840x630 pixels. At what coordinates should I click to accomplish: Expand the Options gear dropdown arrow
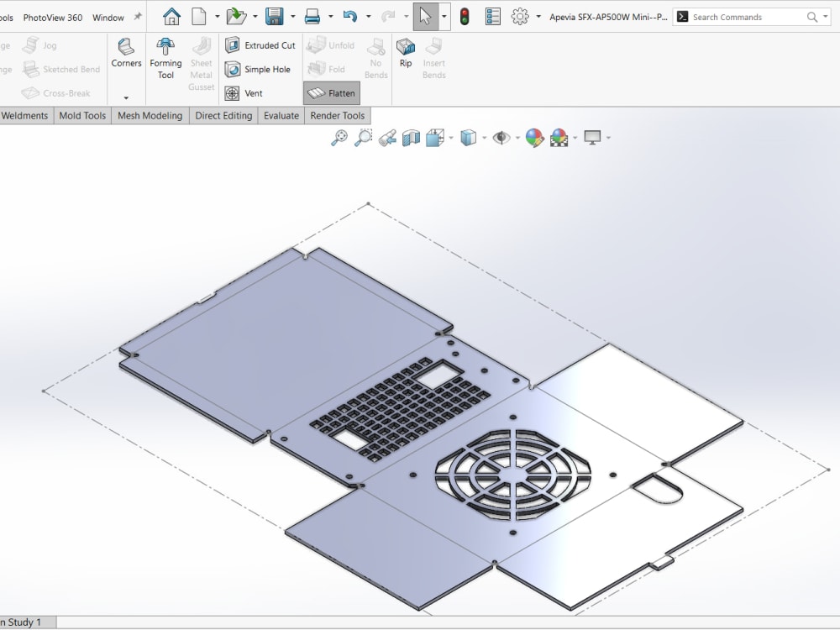538,17
